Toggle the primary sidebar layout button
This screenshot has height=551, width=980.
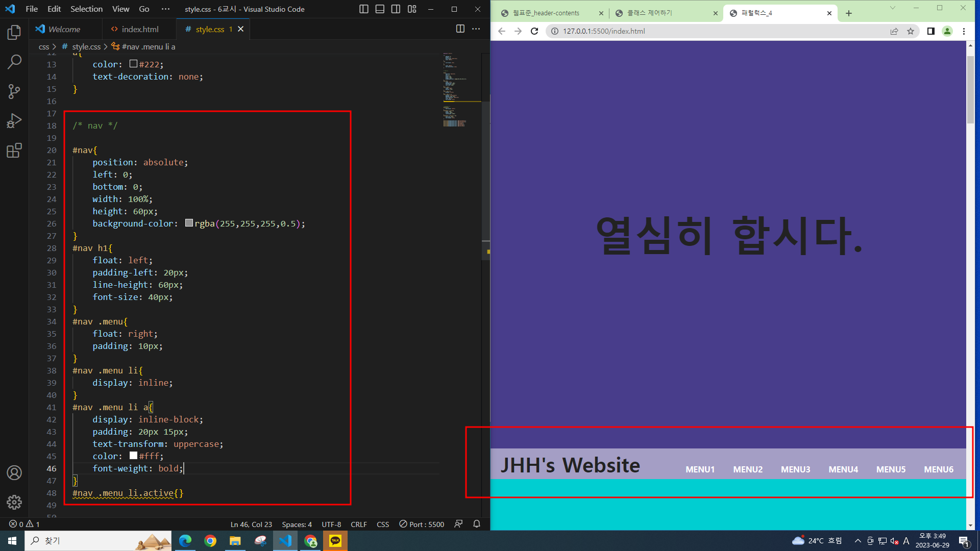pyautogui.click(x=364, y=9)
